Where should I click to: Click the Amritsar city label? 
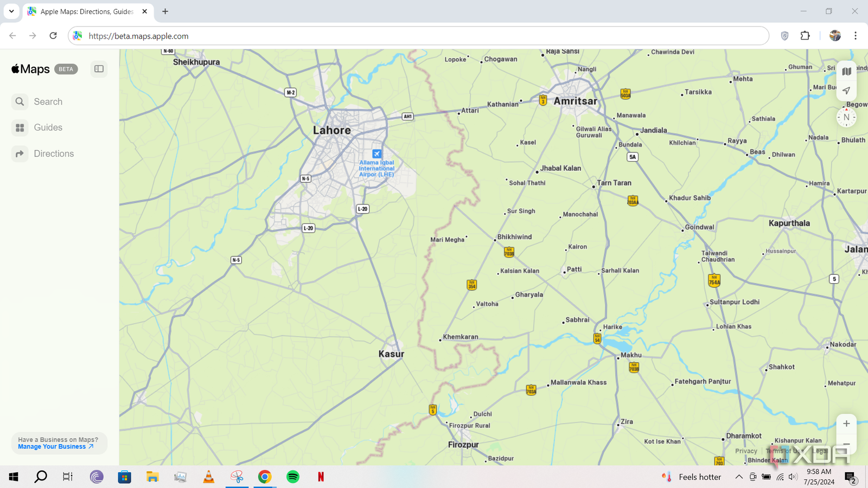575,101
